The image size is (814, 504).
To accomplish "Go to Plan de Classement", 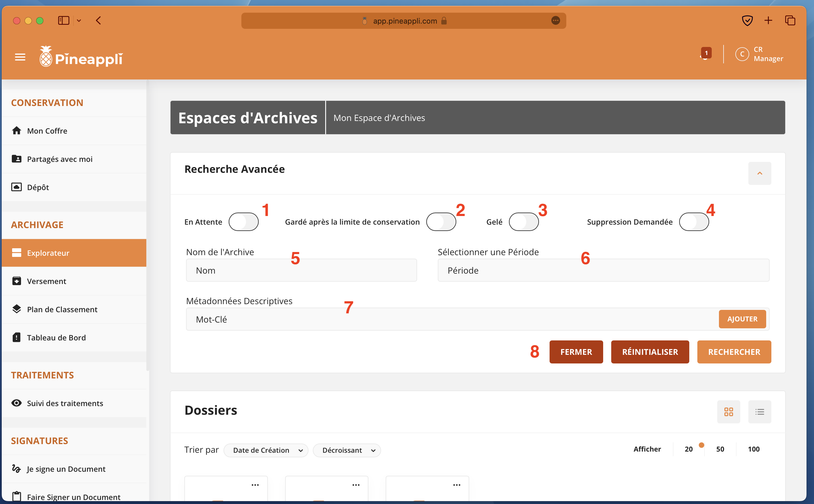I will 62,309.
